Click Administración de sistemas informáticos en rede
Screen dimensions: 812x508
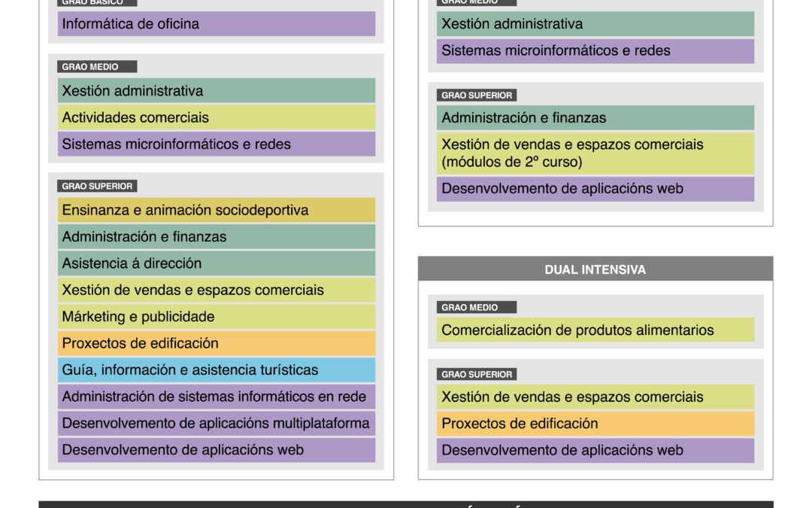tap(217, 397)
